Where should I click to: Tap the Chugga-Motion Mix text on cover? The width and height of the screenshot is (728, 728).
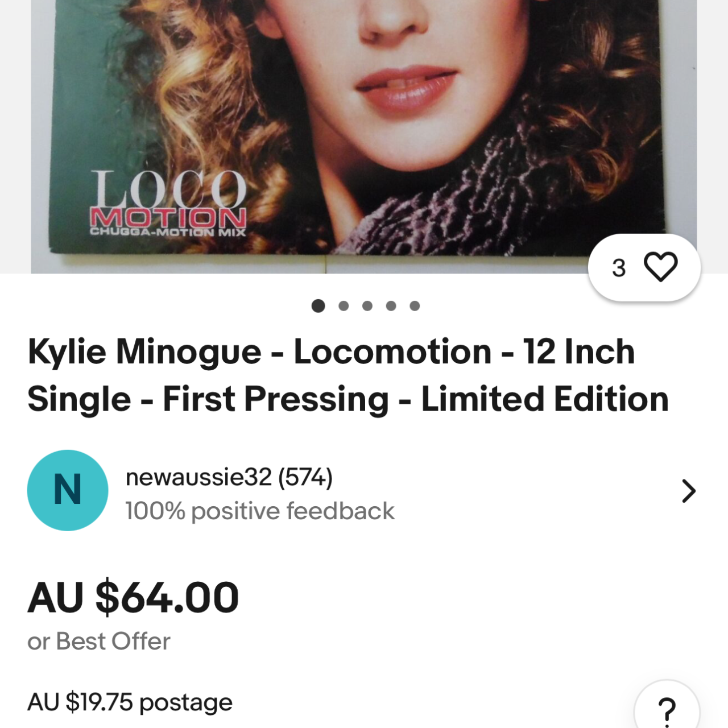tap(168, 232)
